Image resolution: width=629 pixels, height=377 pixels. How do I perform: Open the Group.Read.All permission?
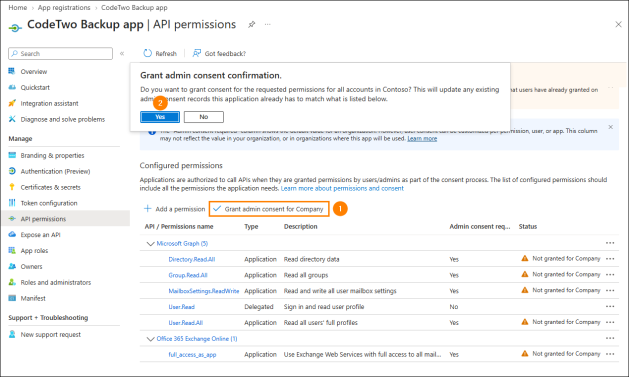click(x=188, y=275)
